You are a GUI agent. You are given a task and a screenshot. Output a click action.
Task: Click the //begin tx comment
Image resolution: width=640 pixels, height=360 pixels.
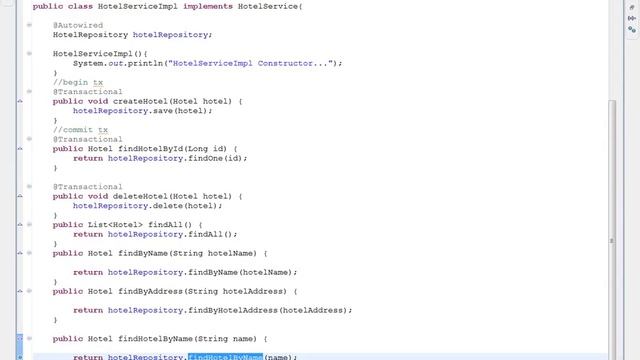coord(78,82)
